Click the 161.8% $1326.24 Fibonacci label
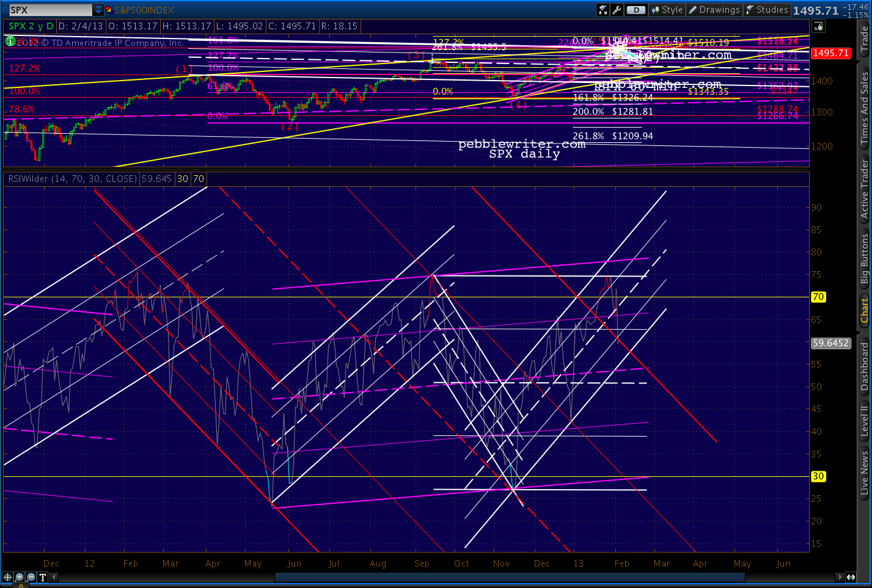The image size is (872, 588). 613,98
